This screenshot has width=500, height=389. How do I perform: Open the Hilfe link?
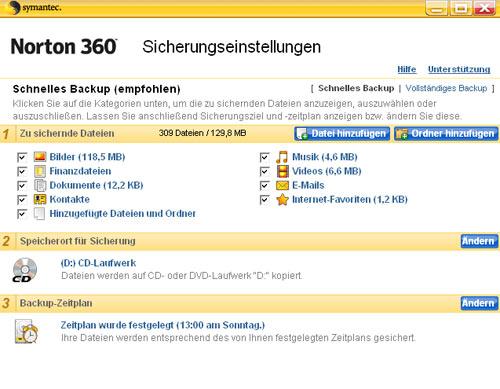point(407,69)
